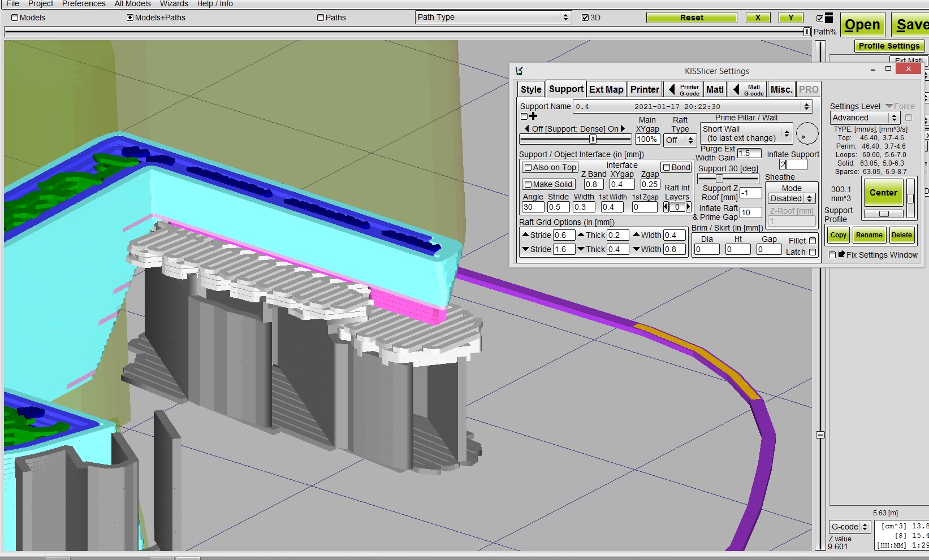Select the Models radio button

15,18
